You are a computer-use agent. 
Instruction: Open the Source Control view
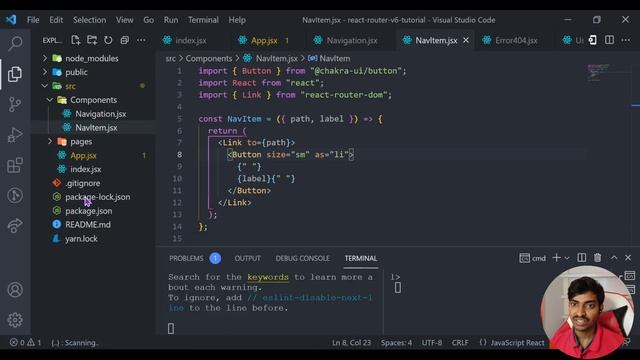pos(15,104)
